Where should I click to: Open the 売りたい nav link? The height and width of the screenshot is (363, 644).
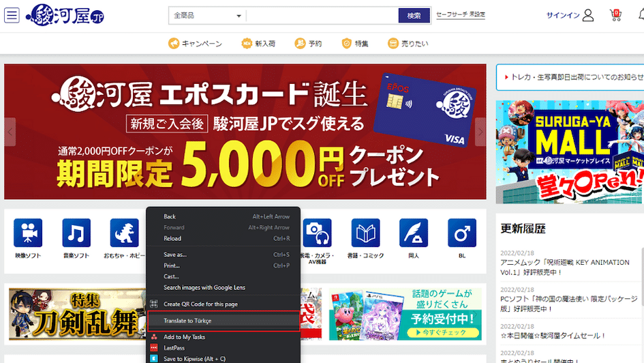click(414, 44)
